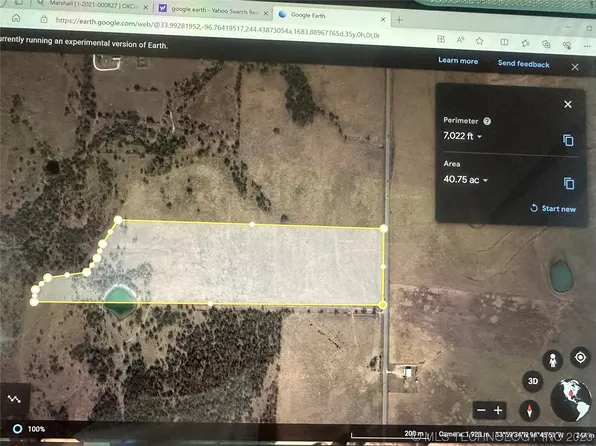Click the browser home icon
The width and height of the screenshot is (596, 446).
click(x=16, y=18)
